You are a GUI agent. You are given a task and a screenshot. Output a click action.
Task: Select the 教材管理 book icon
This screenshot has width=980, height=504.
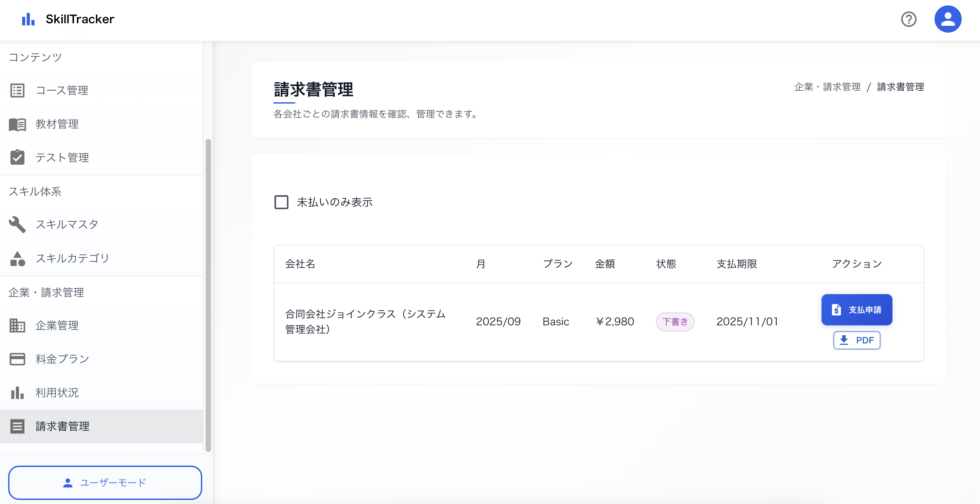pyautogui.click(x=17, y=124)
